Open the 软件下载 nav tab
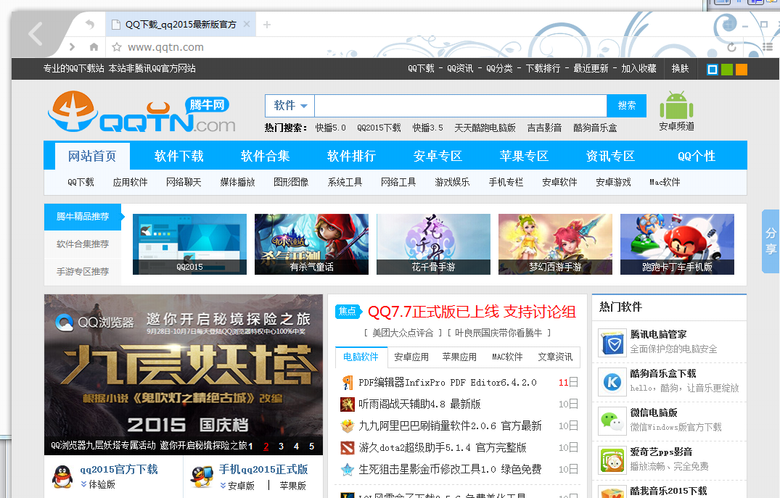 tap(179, 156)
